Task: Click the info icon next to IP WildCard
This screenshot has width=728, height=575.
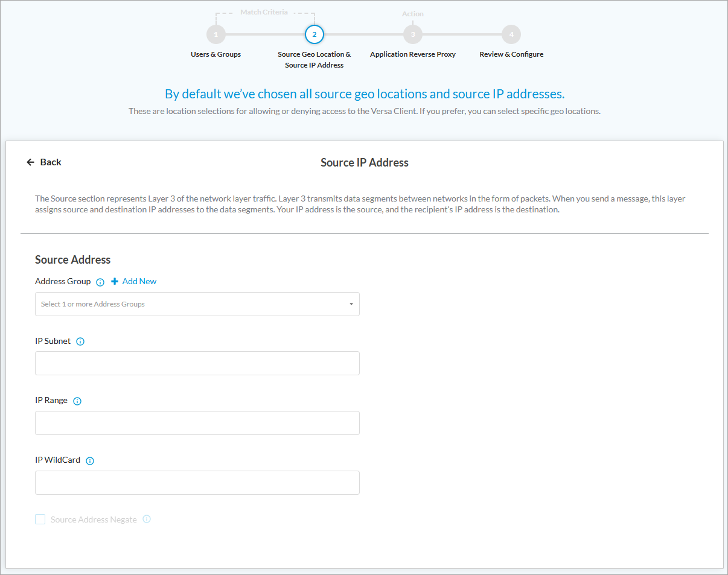Action: point(90,461)
